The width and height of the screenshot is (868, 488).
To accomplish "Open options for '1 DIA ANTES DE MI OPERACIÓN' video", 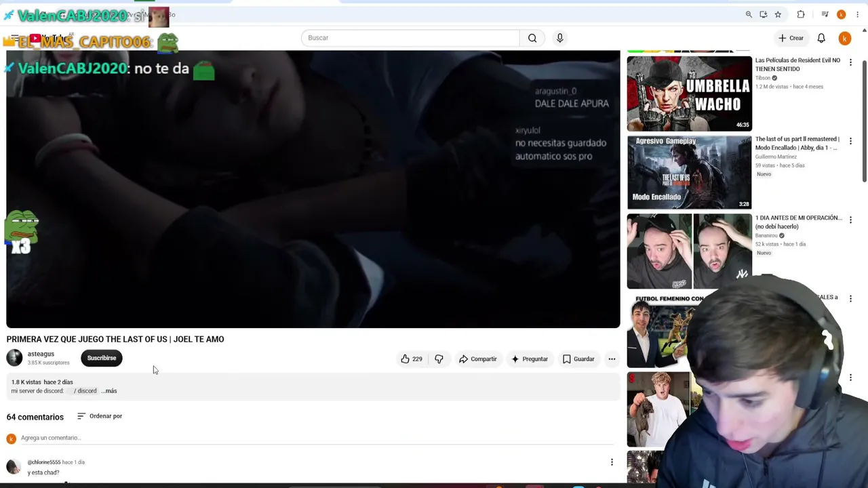I will coord(850,220).
